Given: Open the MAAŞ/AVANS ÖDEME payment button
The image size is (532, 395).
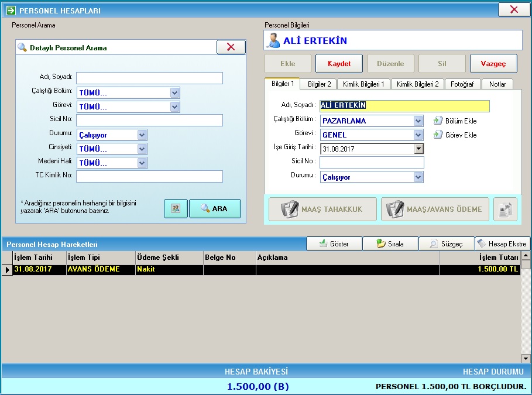Looking at the screenshot, I should pos(435,209).
